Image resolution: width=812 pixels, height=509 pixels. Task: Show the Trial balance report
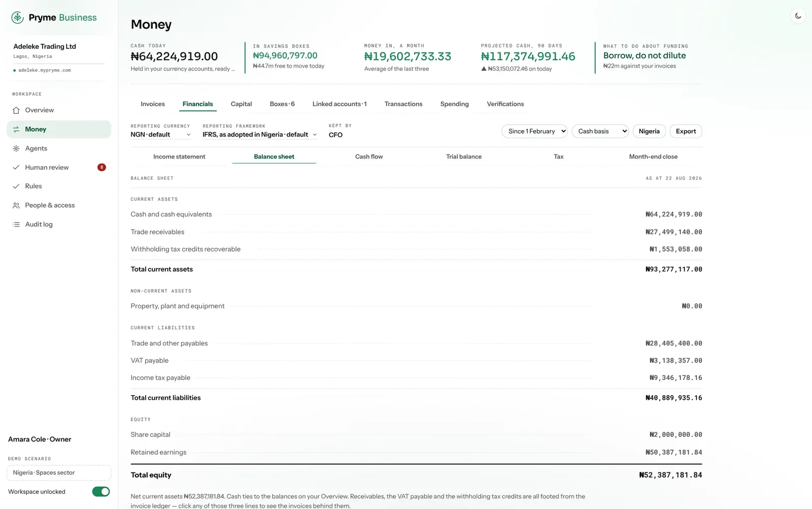coord(464,157)
